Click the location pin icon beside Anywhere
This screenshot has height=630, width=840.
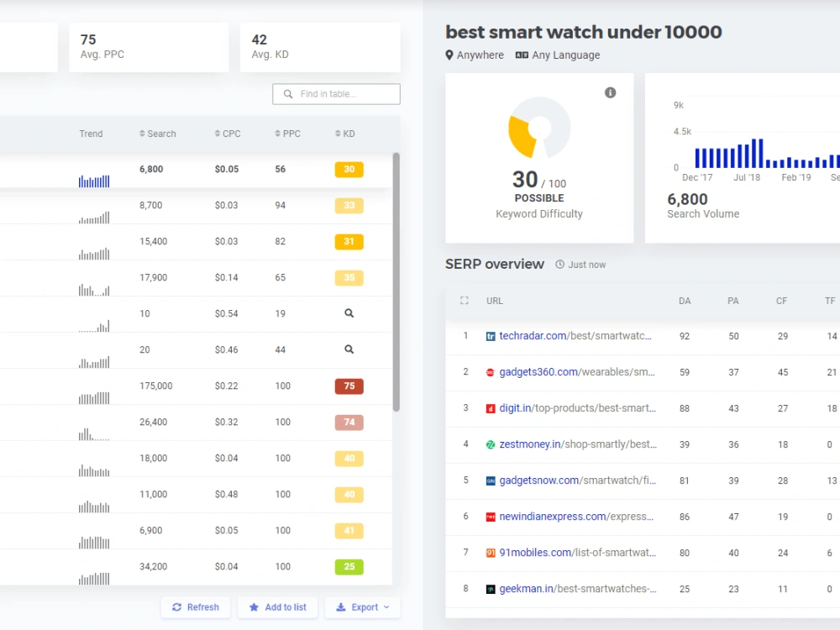point(449,55)
